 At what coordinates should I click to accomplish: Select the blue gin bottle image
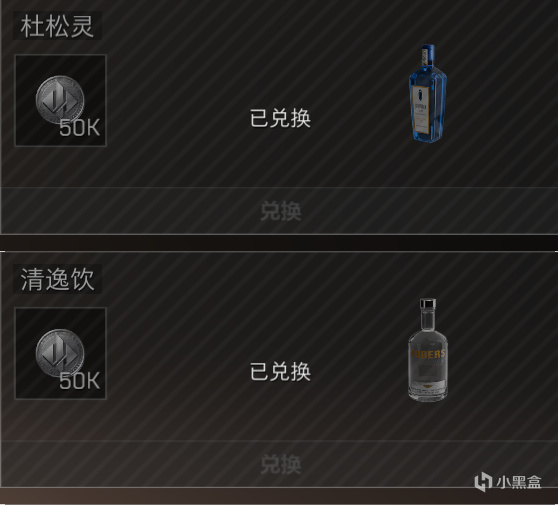[x=427, y=93]
